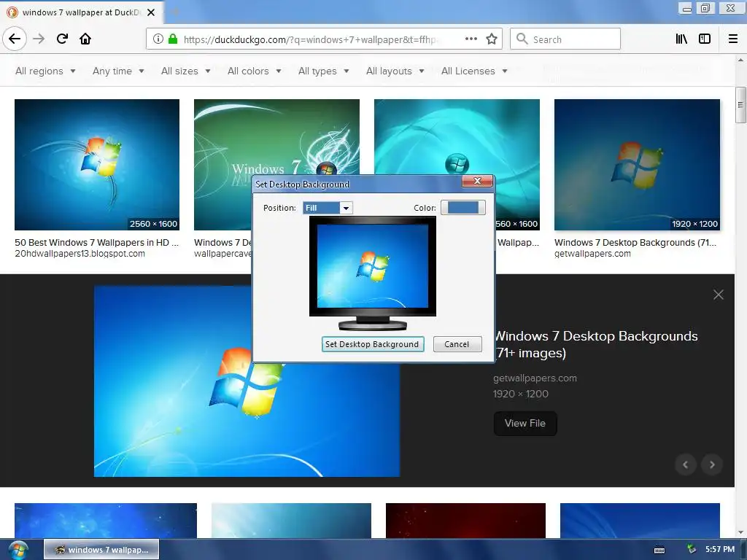Show site information icon in address bar
Image resolution: width=747 pixels, height=560 pixels.
click(158, 39)
